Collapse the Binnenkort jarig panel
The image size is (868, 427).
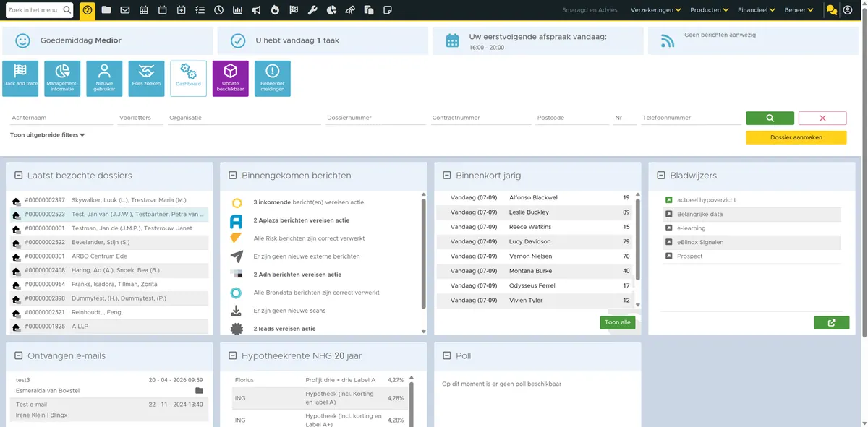point(447,176)
